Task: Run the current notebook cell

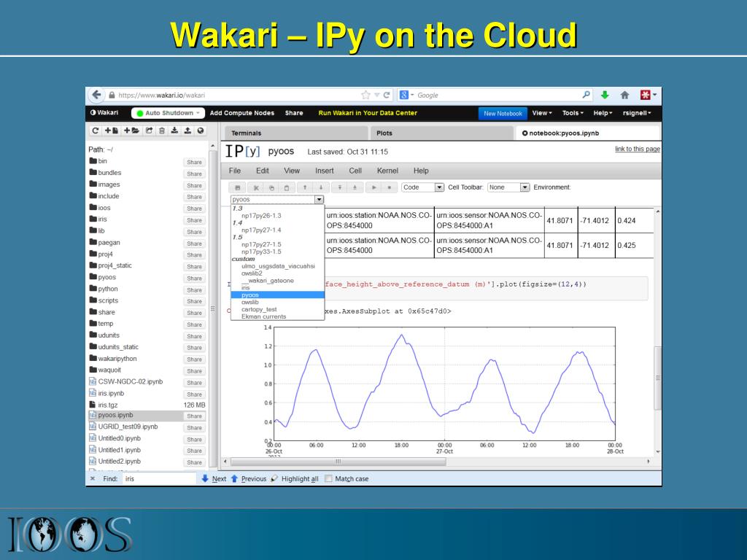Action: [374, 187]
